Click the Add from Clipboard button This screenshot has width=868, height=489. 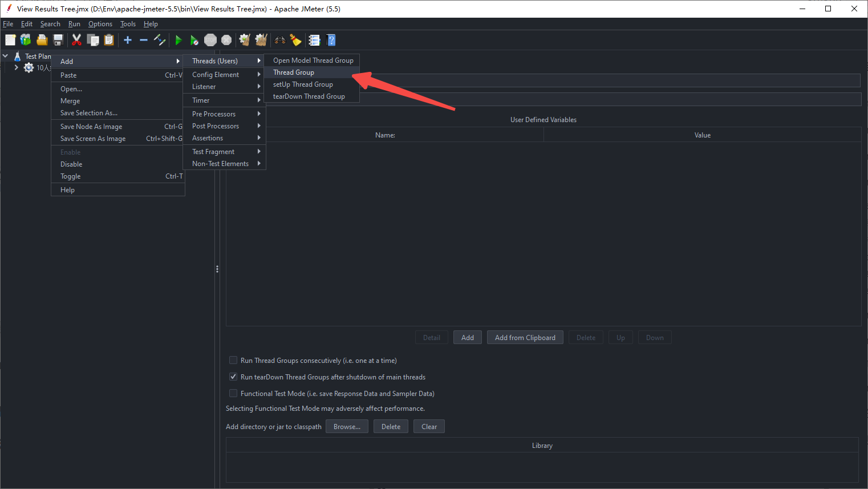click(x=525, y=338)
